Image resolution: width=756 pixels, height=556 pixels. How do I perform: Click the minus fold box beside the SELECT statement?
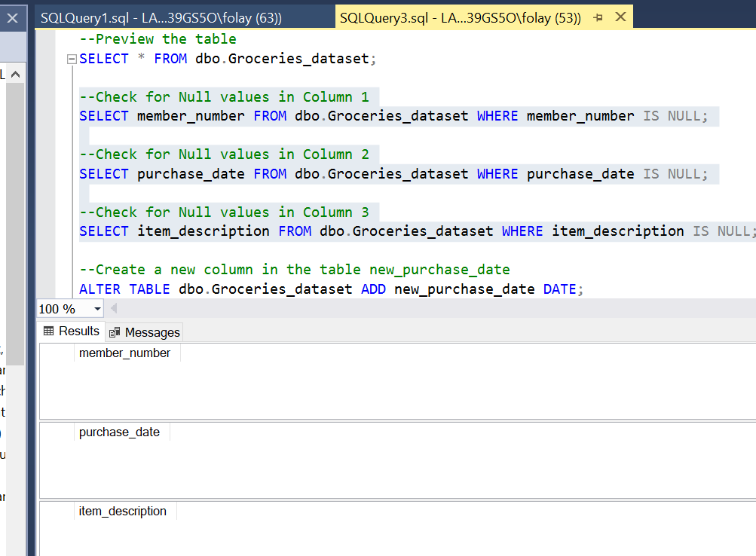pos(70,58)
